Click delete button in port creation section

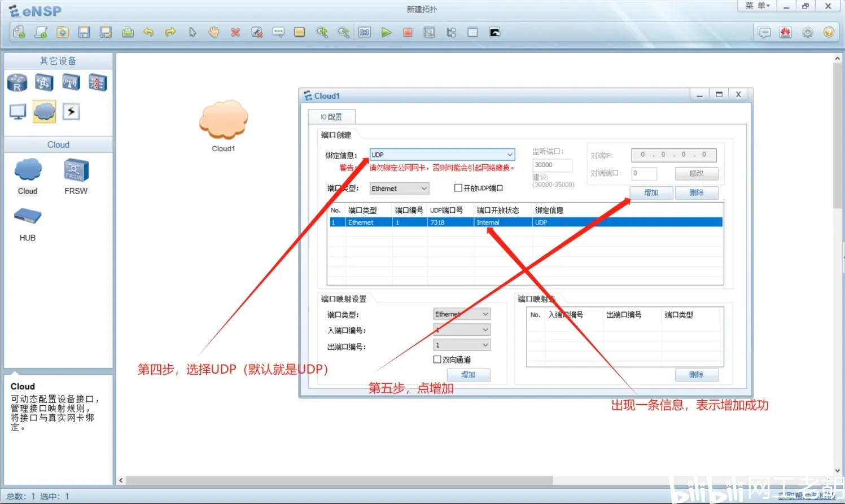click(x=697, y=192)
